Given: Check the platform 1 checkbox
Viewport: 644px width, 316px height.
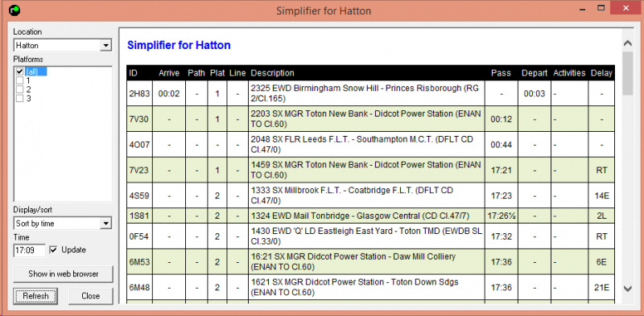Looking at the screenshot, I should click(x=19, y=80).
